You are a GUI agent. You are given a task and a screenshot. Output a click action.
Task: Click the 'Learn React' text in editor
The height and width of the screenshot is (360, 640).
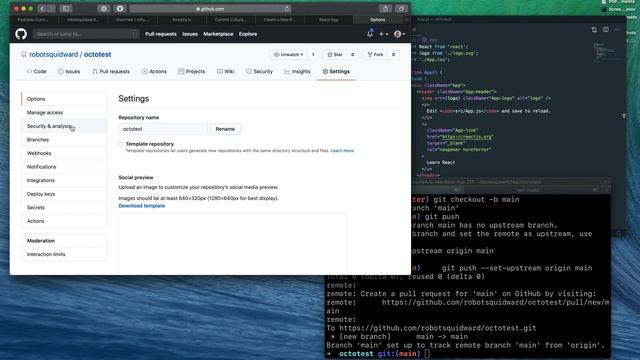(x=441, y=162)
